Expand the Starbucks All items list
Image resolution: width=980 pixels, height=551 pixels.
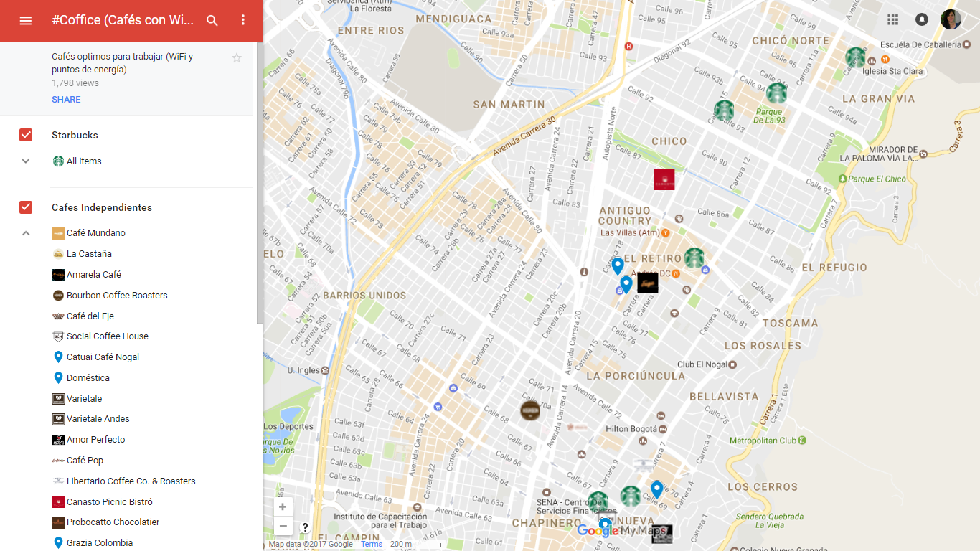coord(26,161)
